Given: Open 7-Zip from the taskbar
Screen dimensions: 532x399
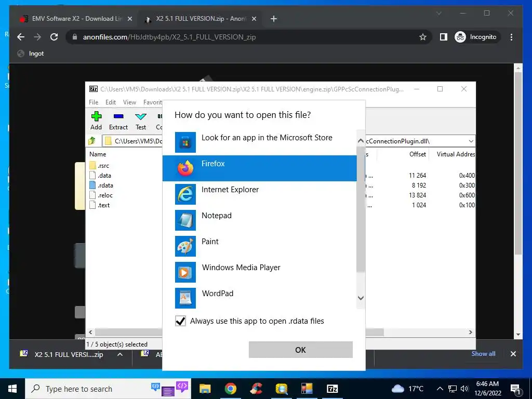Looking at the screenshot, I should [x=332, y=389].
